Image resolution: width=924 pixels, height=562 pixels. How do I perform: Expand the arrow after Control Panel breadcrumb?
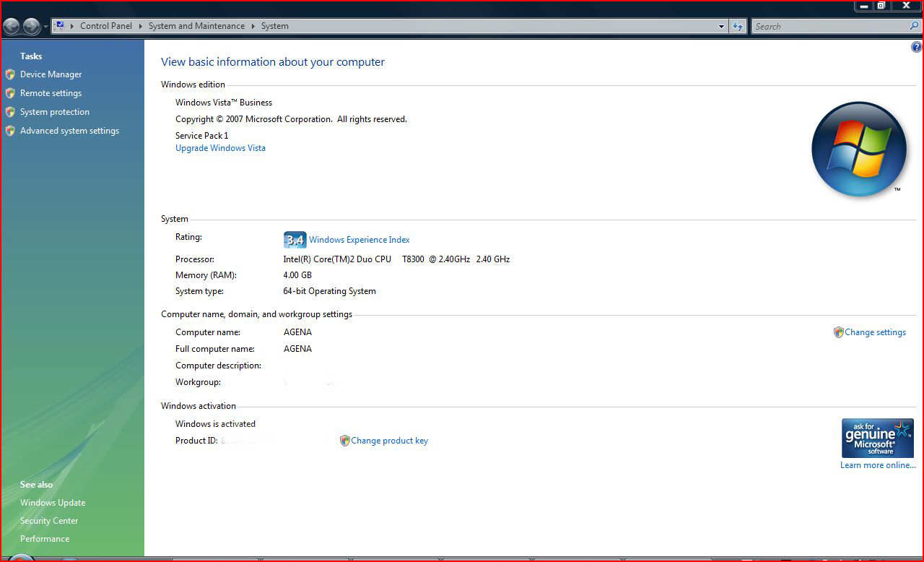pyautogui.click(x=141, y=26)
